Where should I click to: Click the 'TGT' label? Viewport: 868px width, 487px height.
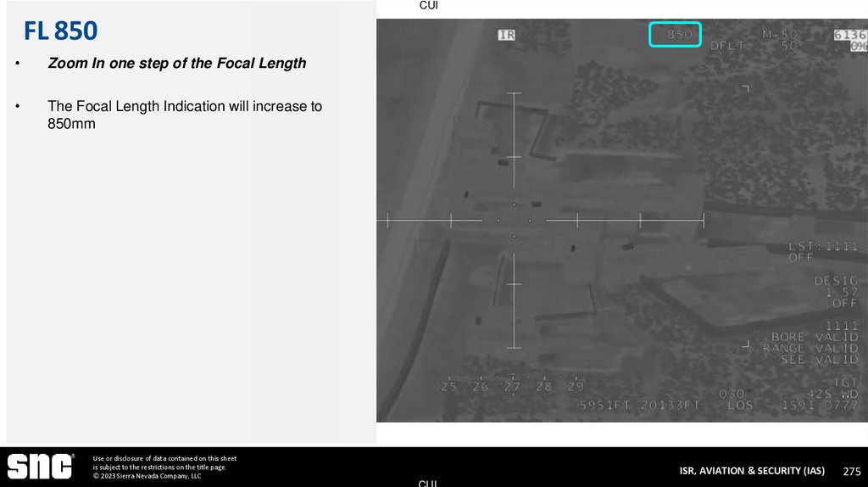click(x=846, y=383)
